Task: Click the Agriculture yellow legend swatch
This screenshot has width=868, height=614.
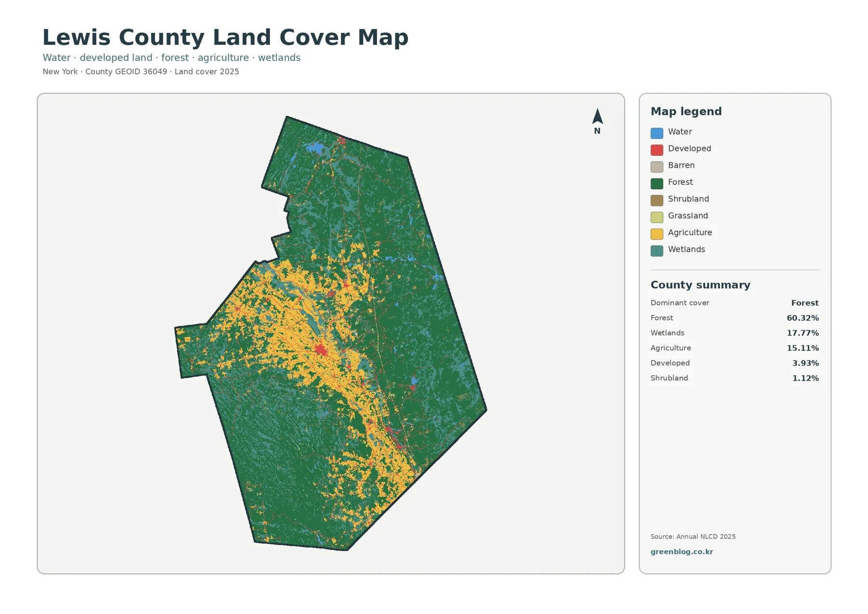Action: pos(657,234)
